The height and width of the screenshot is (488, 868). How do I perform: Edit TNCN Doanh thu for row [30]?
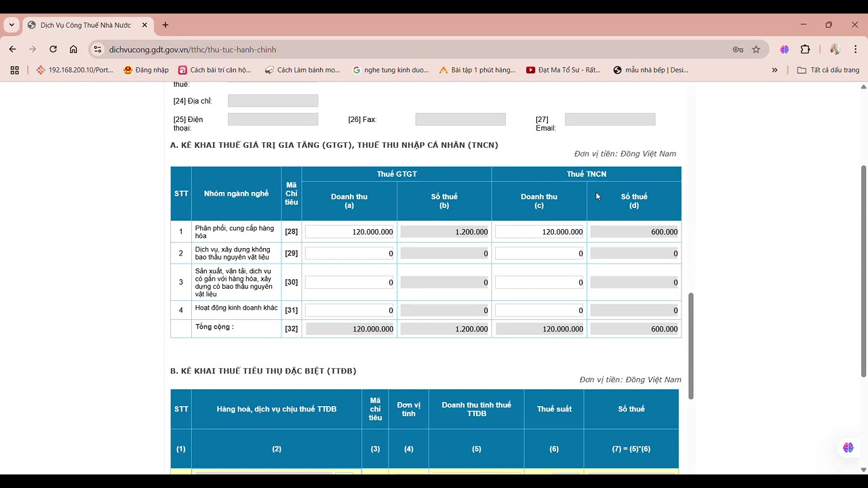[x=539, y=282]
